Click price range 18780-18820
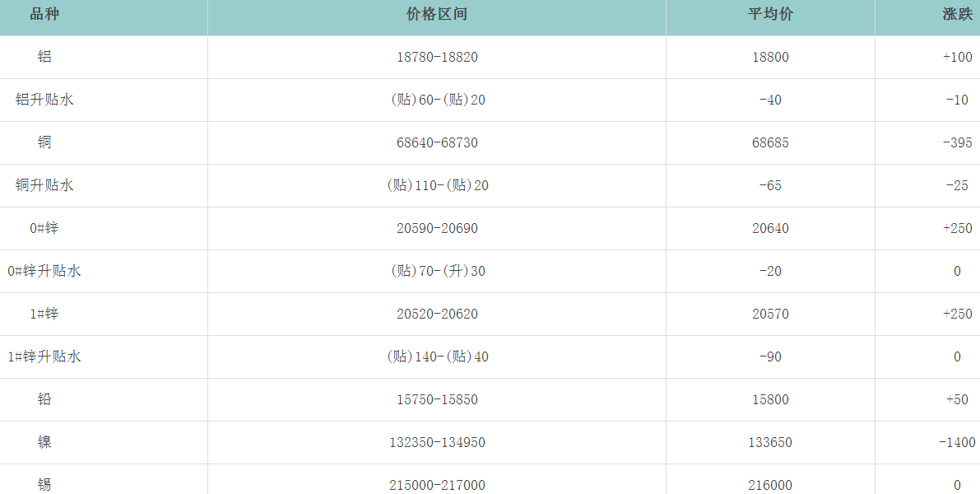 click(437, 57)
